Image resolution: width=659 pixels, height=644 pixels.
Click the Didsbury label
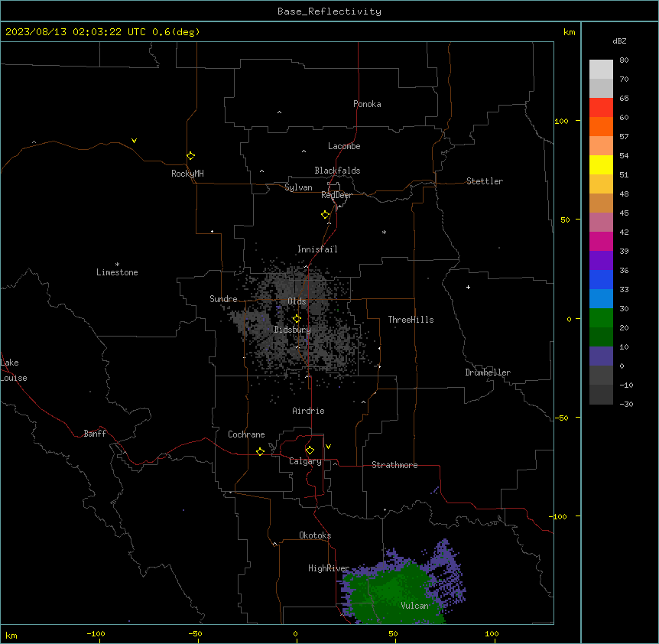coord(293,330)
